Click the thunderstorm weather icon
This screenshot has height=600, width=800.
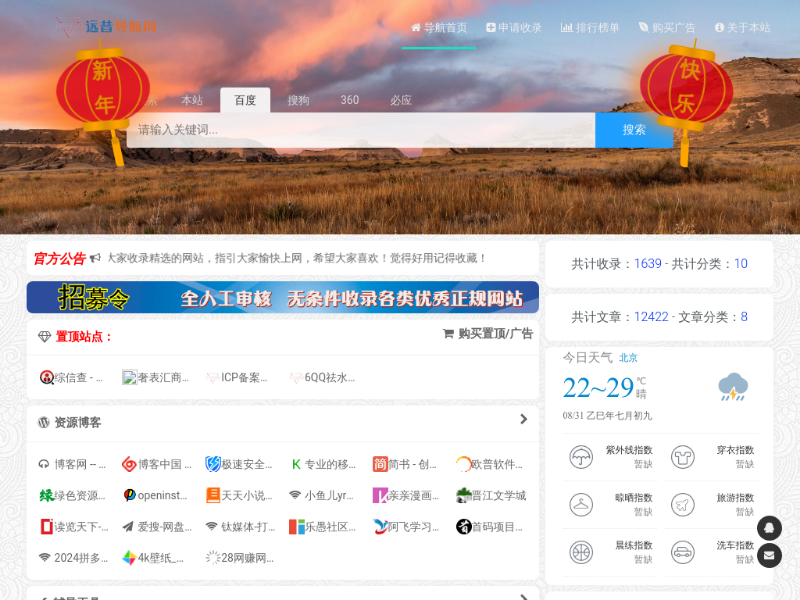pyautogui.click(x=733, y=387)
